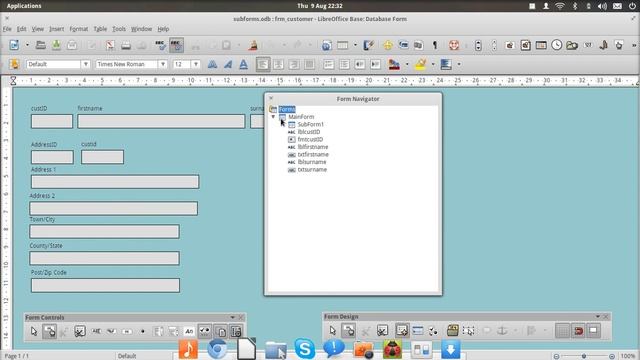Click the Font Color swatch
This screenshot has height=360, width=640.
394,64
